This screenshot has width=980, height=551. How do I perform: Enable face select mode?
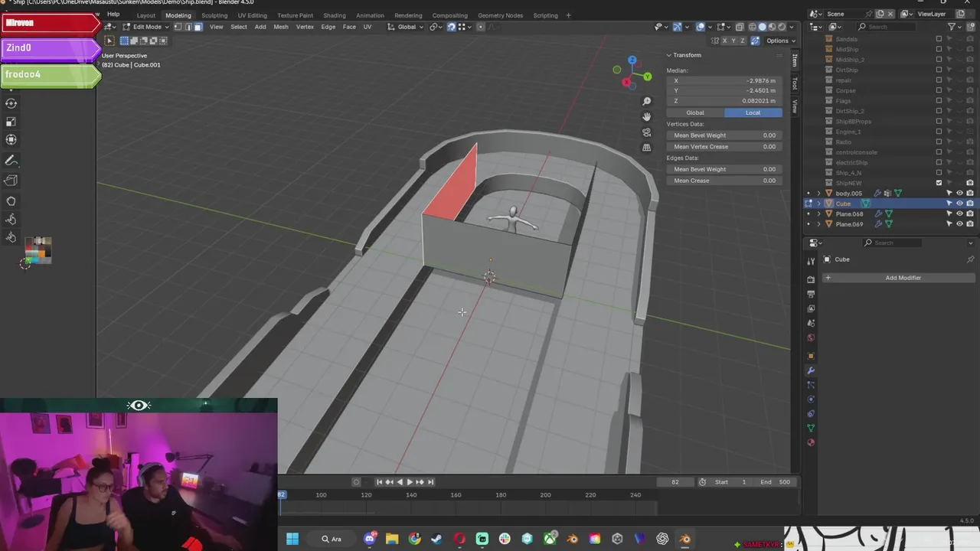(198, 27)
